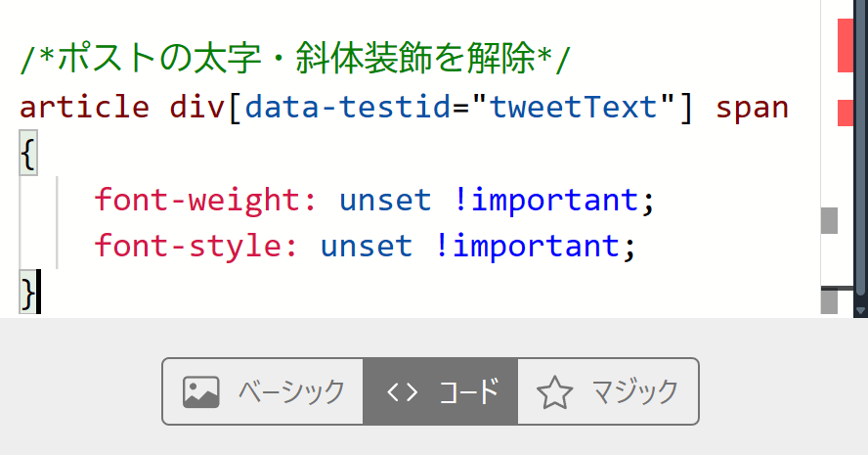Image resolution: width=868 pixels, height=455 pixels.
Task: Click the star icon on the マジック tab
Action: point(554,392)
